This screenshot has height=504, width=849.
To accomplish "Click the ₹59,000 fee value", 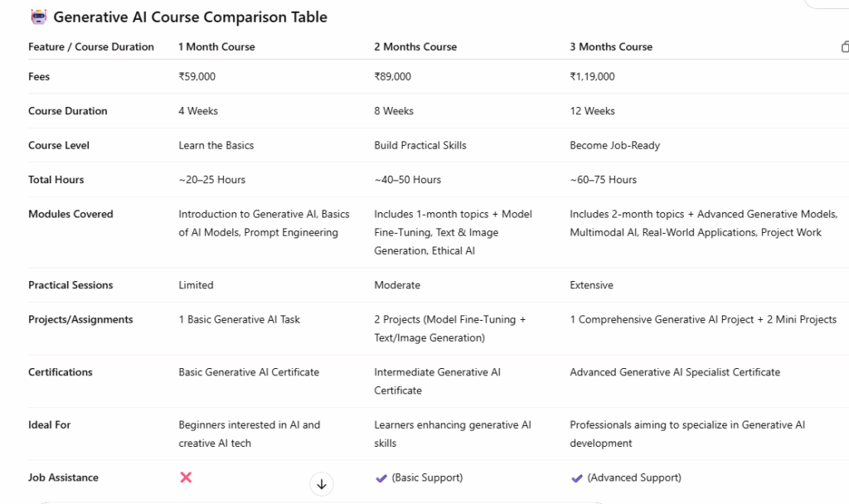I will 196,77.
